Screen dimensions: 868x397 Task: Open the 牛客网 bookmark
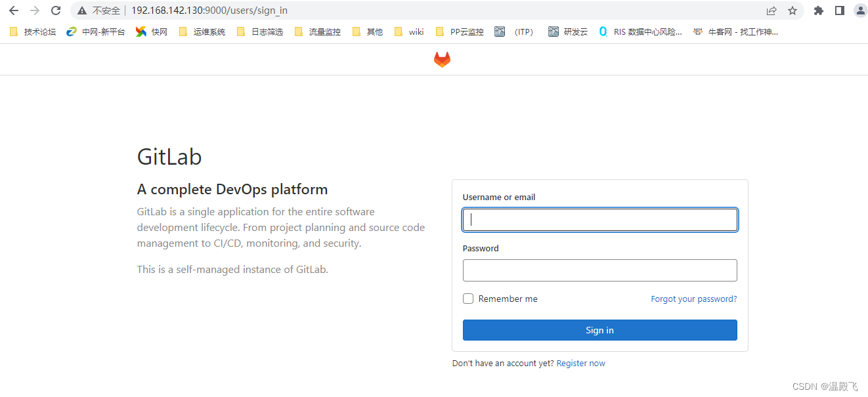736,31
